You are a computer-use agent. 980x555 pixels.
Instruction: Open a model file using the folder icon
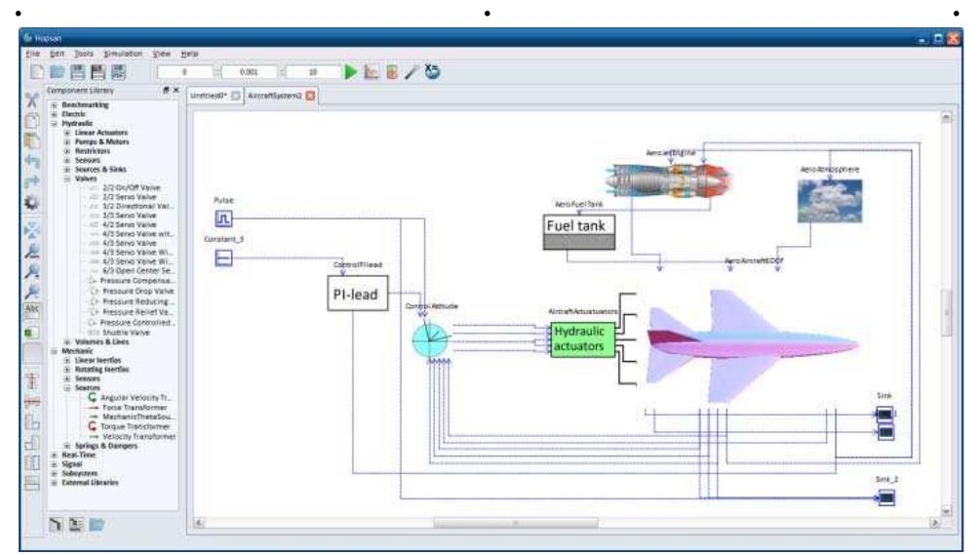tap(58, 72)
